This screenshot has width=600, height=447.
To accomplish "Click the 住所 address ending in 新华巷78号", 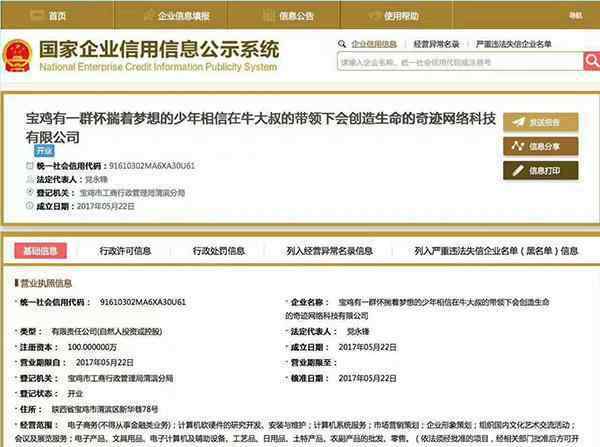I will pos(105,409).
